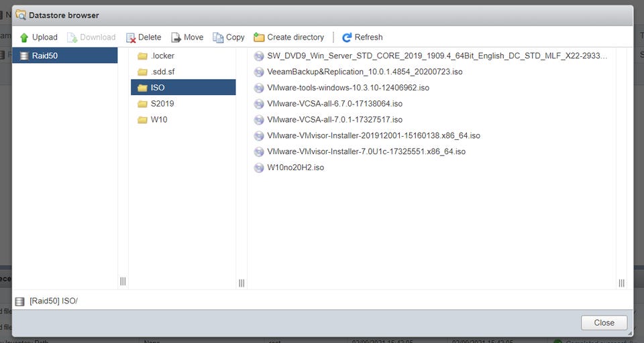Screen dimensions: 644x343
Task: Click the Move label in toolbar
Action: (x=193, y=38)
